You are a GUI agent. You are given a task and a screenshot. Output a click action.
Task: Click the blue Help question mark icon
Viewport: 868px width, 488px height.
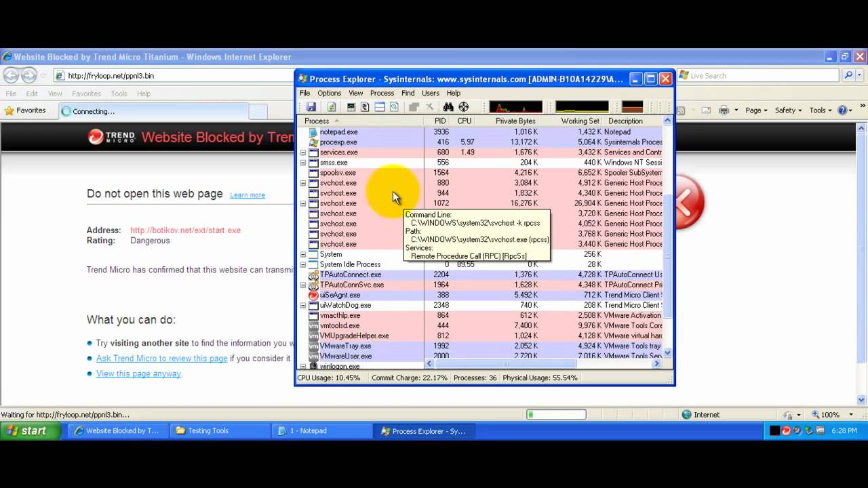[843, 110]
